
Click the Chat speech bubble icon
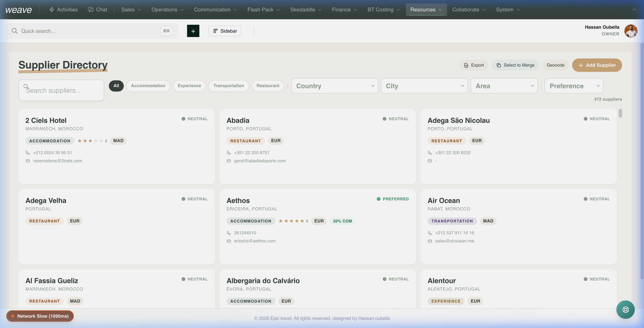pos(90,10)
